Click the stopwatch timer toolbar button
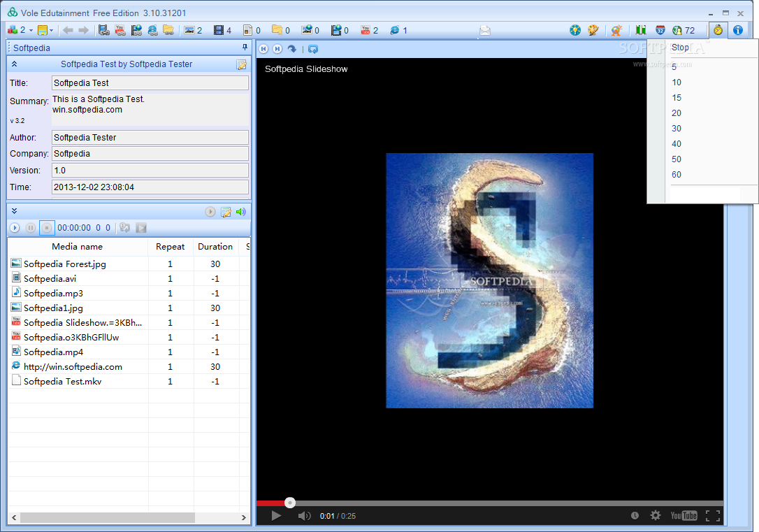759x532 pixels. click(x=718, y=30)
